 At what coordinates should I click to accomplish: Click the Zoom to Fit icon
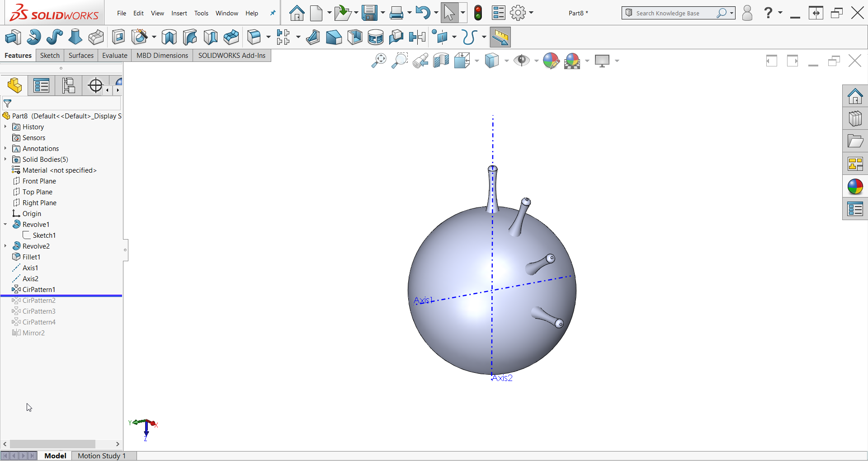click(x=378, y=60)
